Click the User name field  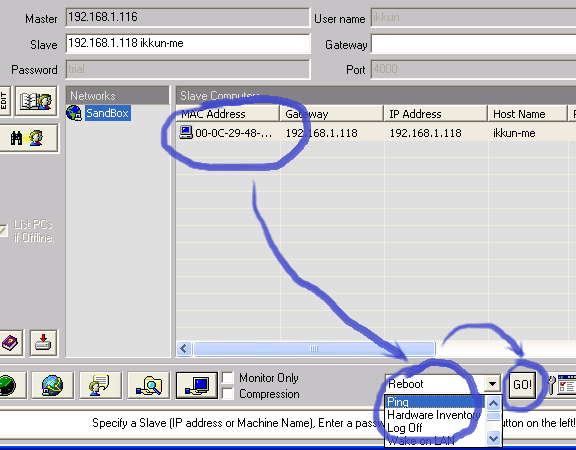click(473, 17)
